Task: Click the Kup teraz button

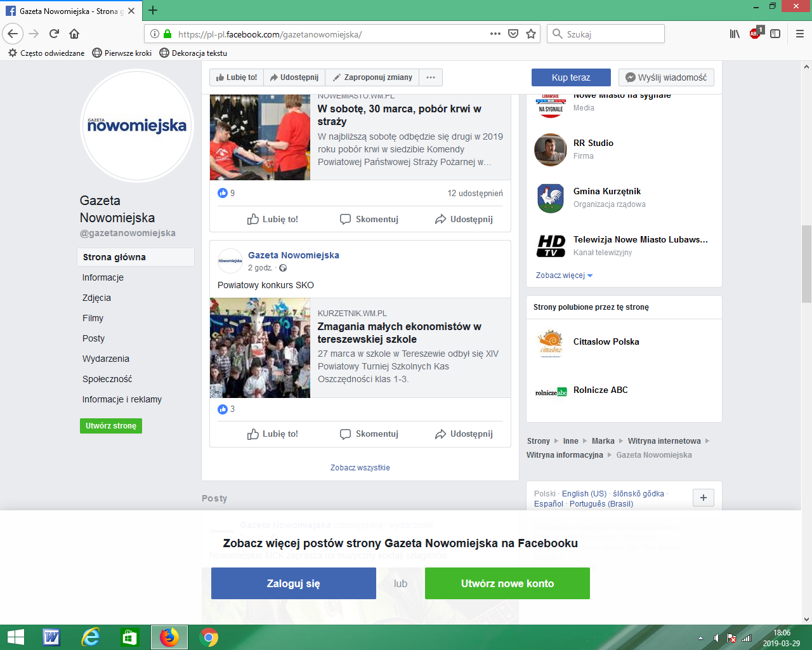Action: pyautogui.click(x=571, y=77)
